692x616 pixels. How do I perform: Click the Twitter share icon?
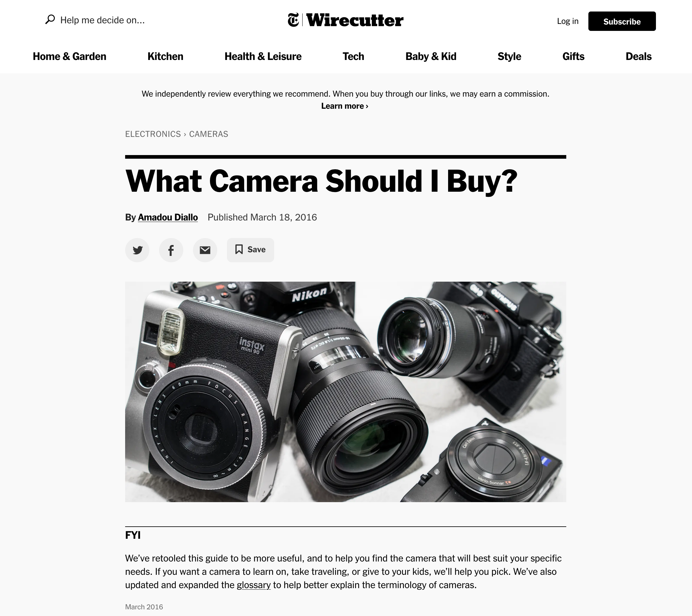(x=137, y=250)
